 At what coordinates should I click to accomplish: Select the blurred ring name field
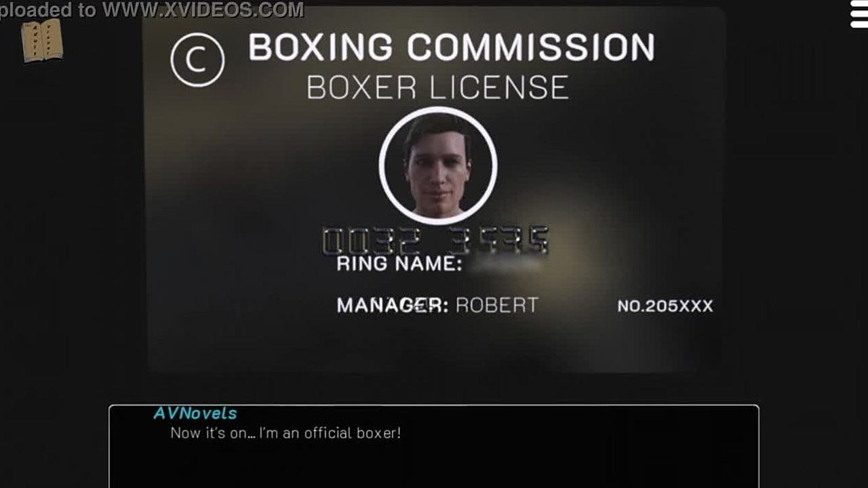point(507,264)
